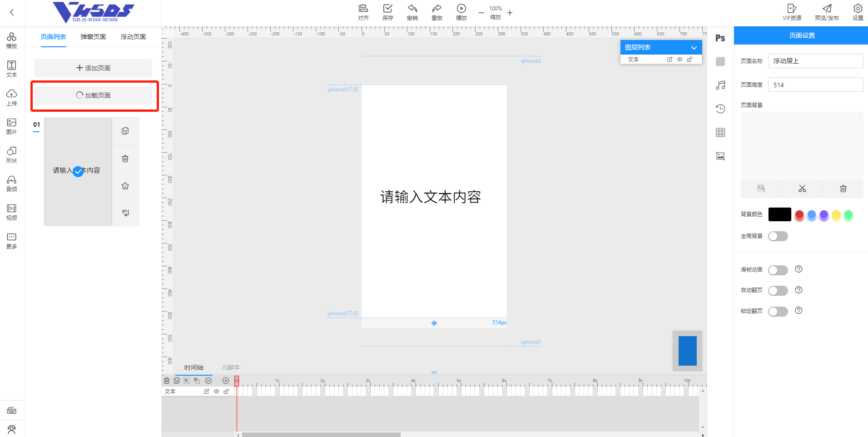Viewport: 868px width, 437px height.
Task: Toggle 文本 track visibility in timeline
Action: click(x=217, y=392)
